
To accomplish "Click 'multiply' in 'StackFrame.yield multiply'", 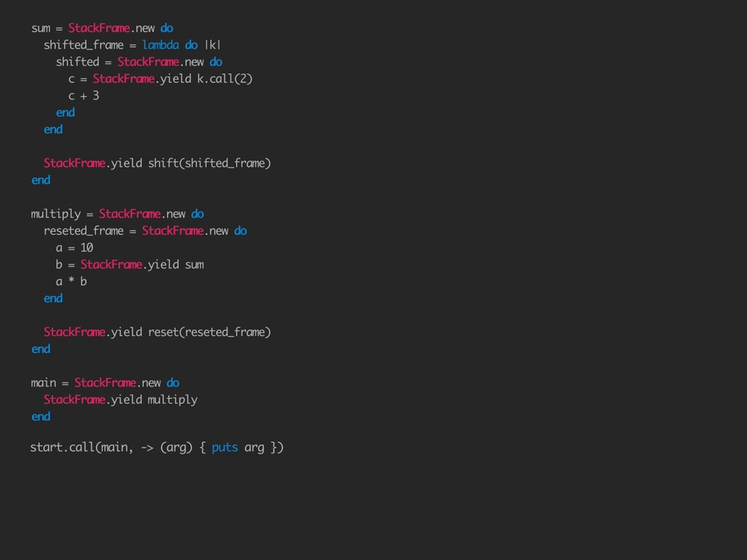I will pos(172,400).
